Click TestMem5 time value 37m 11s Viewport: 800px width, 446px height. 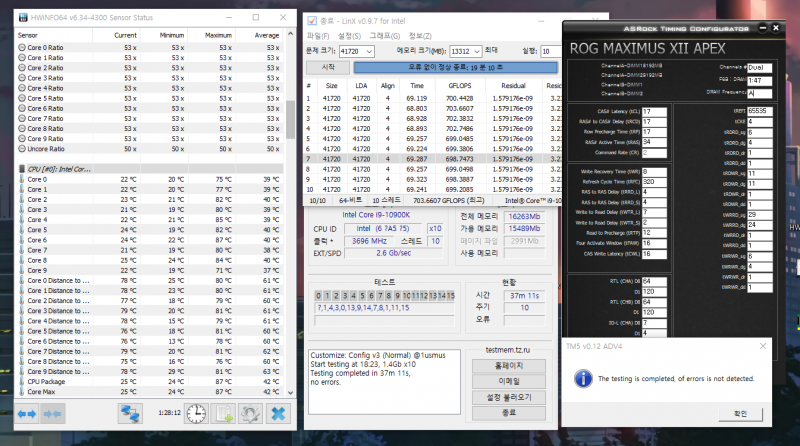coord(524,295)
